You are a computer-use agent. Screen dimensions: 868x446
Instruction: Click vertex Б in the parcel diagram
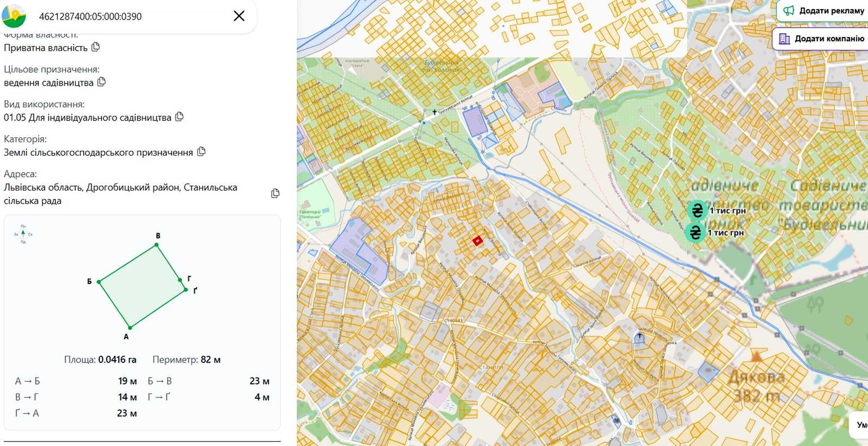[99, 282]
